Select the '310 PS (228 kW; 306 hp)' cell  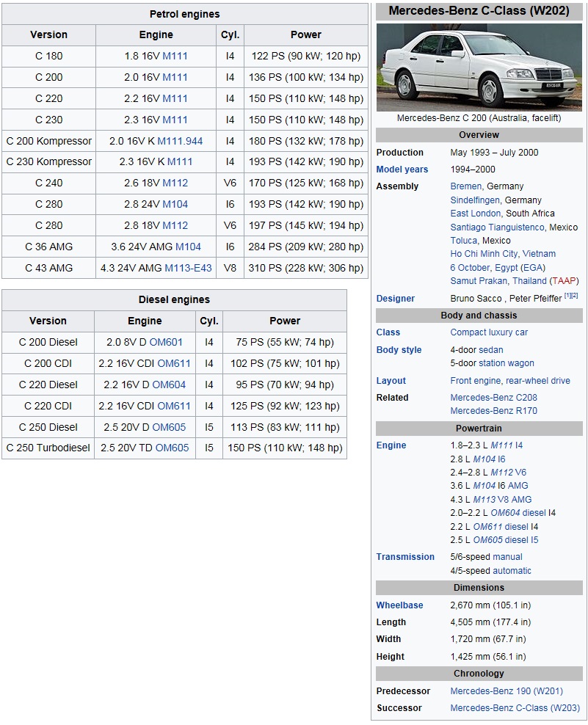tap(306, 268)
